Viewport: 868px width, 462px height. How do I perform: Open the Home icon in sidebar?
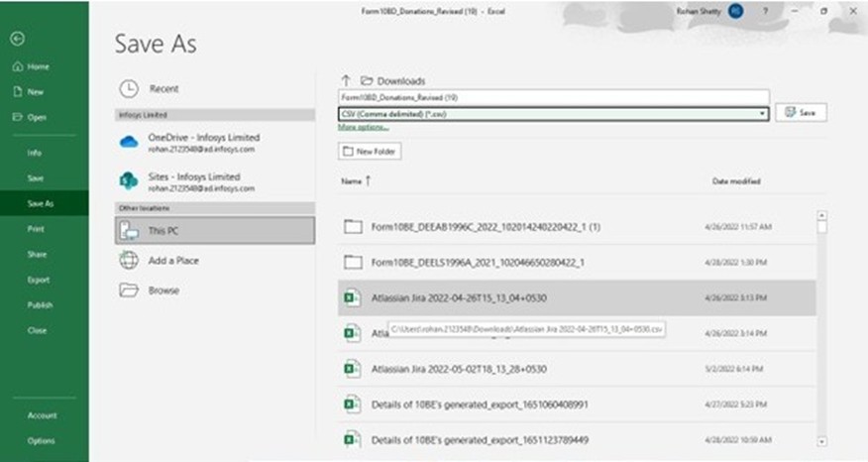(x=18, y=66)
